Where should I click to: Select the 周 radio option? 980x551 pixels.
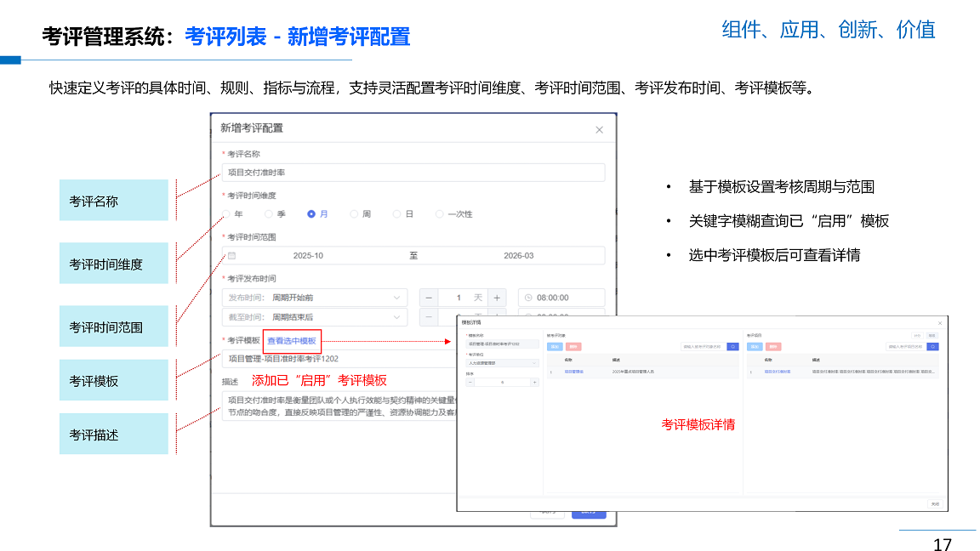point(355,214)
